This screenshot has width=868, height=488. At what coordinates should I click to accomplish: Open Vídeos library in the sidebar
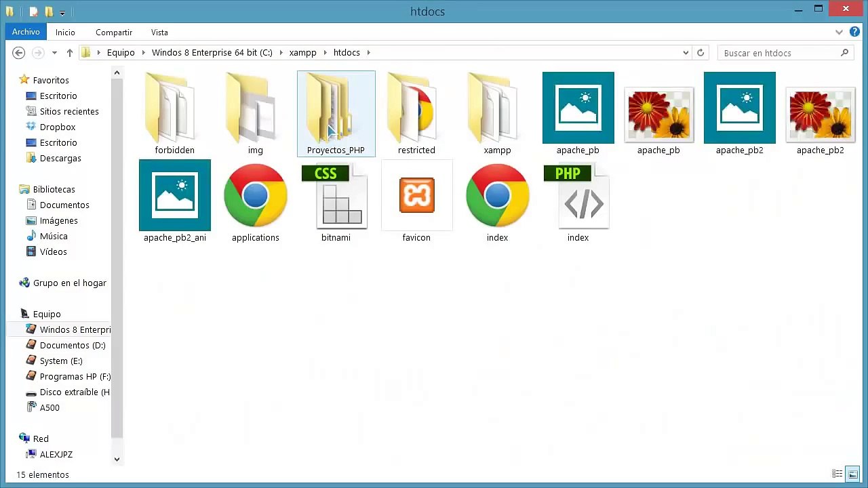tap(53, 251)
